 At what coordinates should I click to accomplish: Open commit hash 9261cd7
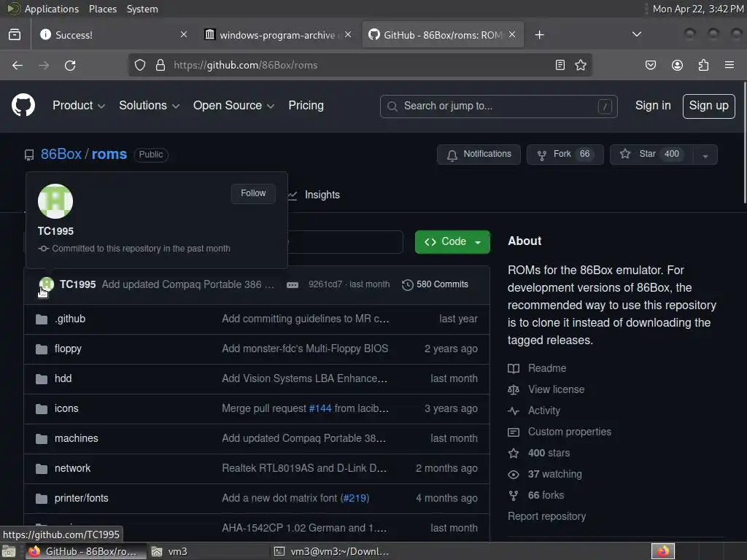[325, 284]
